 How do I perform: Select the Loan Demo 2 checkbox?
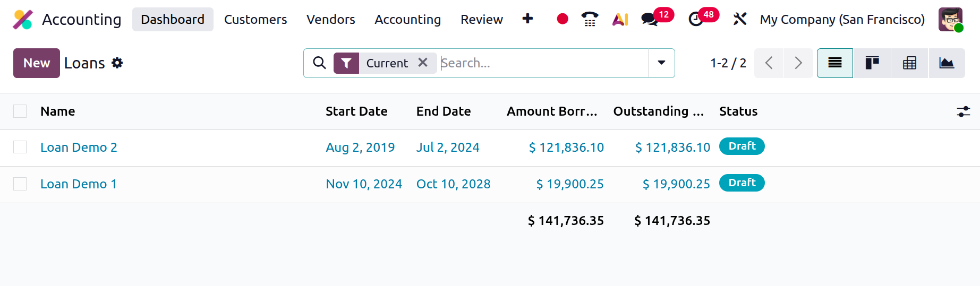click(20, 147)
